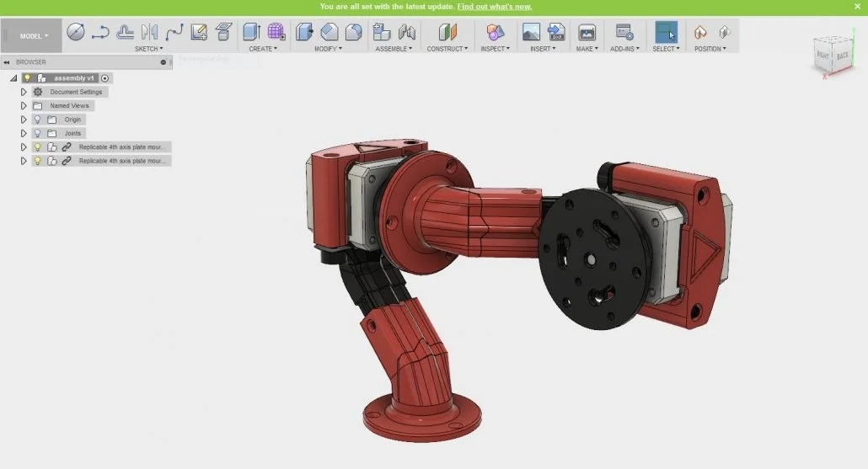Expand the Joints folder node
Viewport: 868px width, 469px height.
[x=24, y=133]
